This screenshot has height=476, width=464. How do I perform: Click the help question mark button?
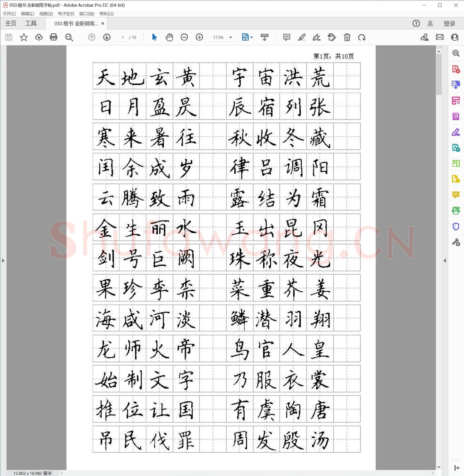[x=416, y=23]
